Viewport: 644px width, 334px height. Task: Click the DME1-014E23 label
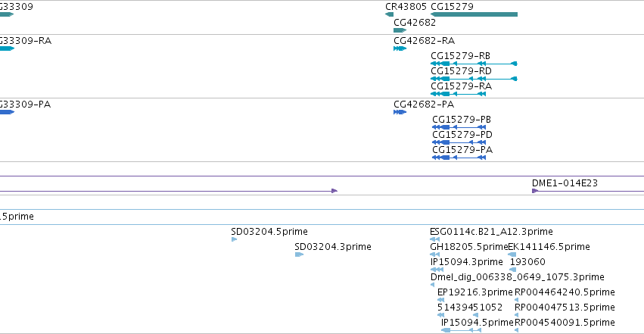[x=565, y=183]
